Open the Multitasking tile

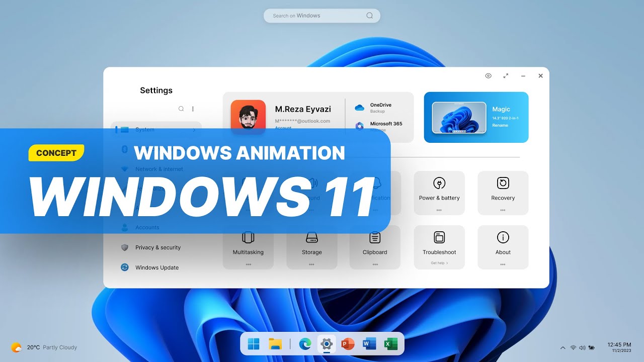[248, 247]
